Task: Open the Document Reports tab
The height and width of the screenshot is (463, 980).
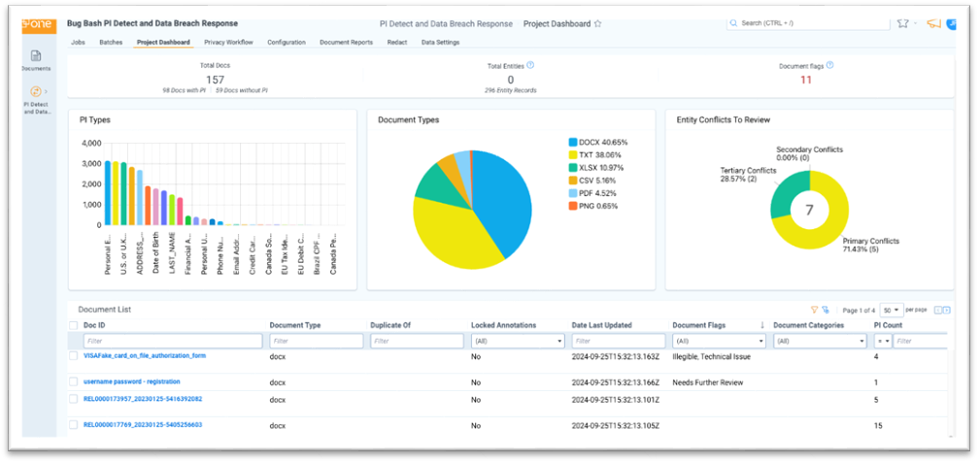Action: click(x=346, y=43)
